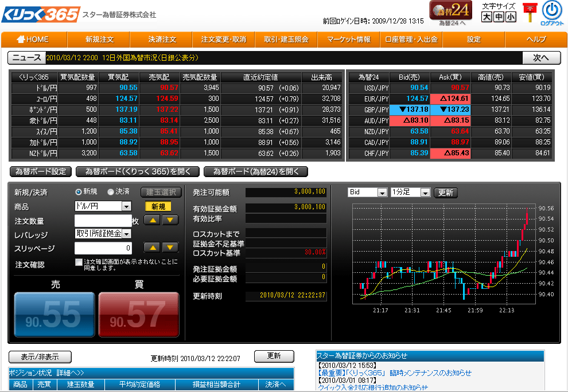Open the くりっく365 臨時メンテナンスのお知らせ link

click(395, 373)
